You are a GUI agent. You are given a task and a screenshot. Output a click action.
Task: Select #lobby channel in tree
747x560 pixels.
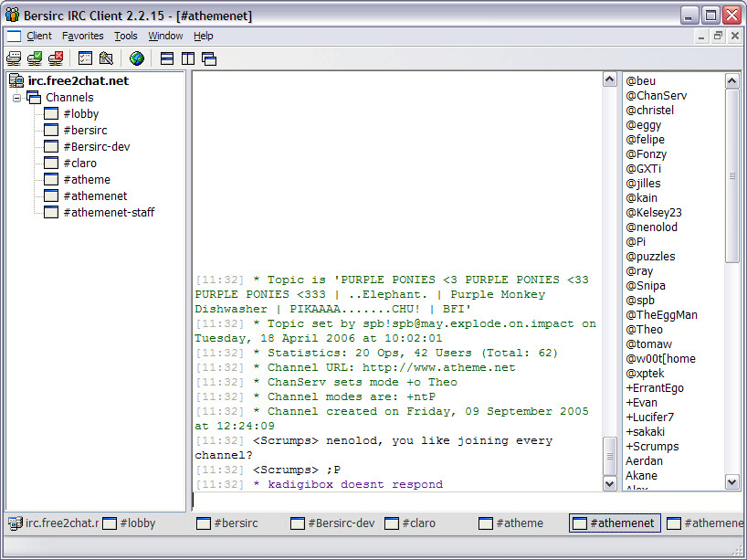coord(81,114)
